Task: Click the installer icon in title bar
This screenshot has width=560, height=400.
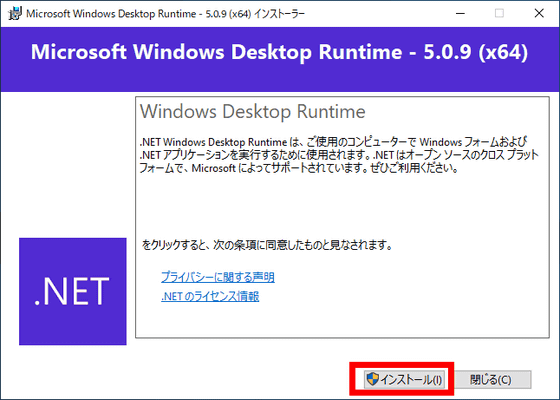Action: click(x=15, y=14)
